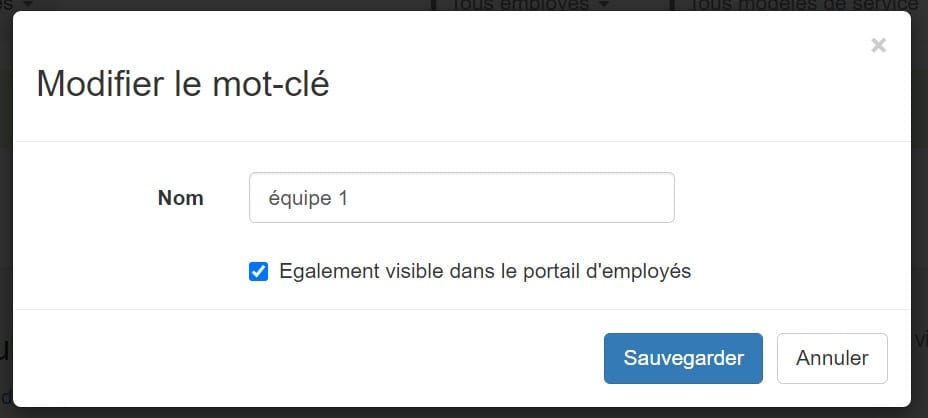This screenshot has width=928, height=418.
Task: Click the "Egalement visible dans le portail d'employés" label
Action: coord(485,271)
